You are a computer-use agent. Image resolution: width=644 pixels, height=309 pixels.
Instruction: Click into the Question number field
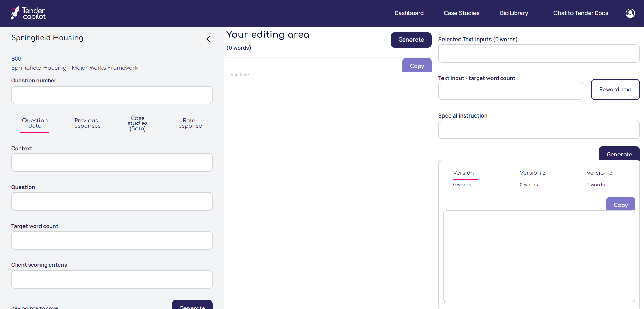click(x=112, y=95)
